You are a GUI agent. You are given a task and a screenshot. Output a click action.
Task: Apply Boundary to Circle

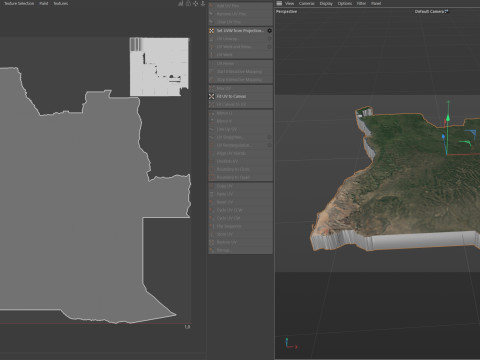240,169
